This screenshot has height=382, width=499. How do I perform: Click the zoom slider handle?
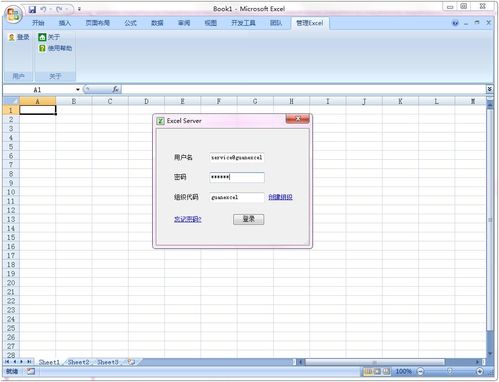pyautogui.click(x=450, y=371)
